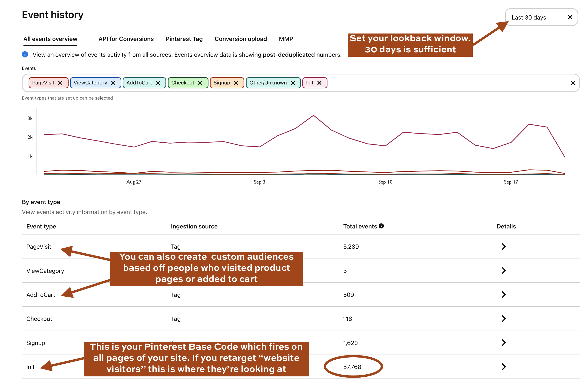Clear all selected events in filter box
Image resolution: width=588 pixels, height=382 pixels.
pyautogui.click(x=573, y=83)
